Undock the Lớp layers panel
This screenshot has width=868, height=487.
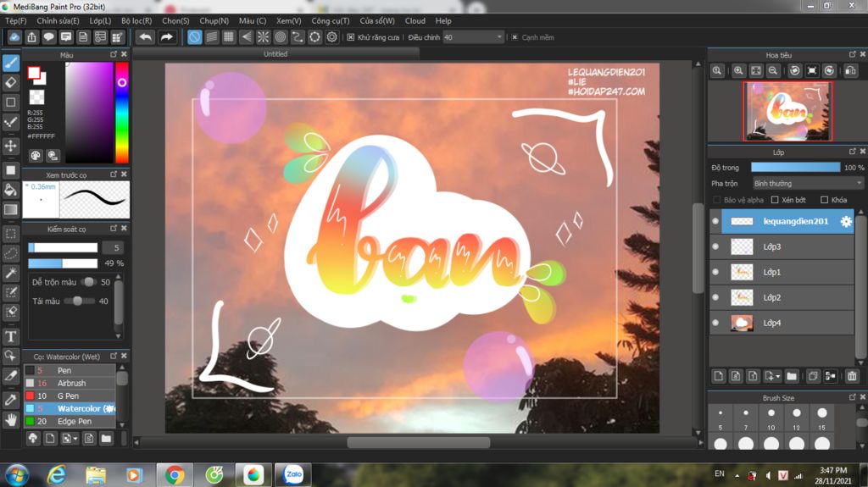click(853, 152)
